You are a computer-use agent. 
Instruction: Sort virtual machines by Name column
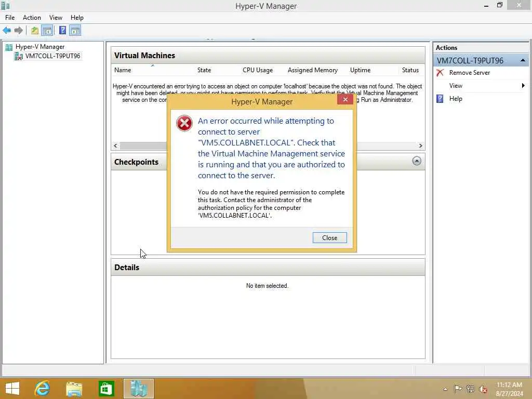[123, 70]
